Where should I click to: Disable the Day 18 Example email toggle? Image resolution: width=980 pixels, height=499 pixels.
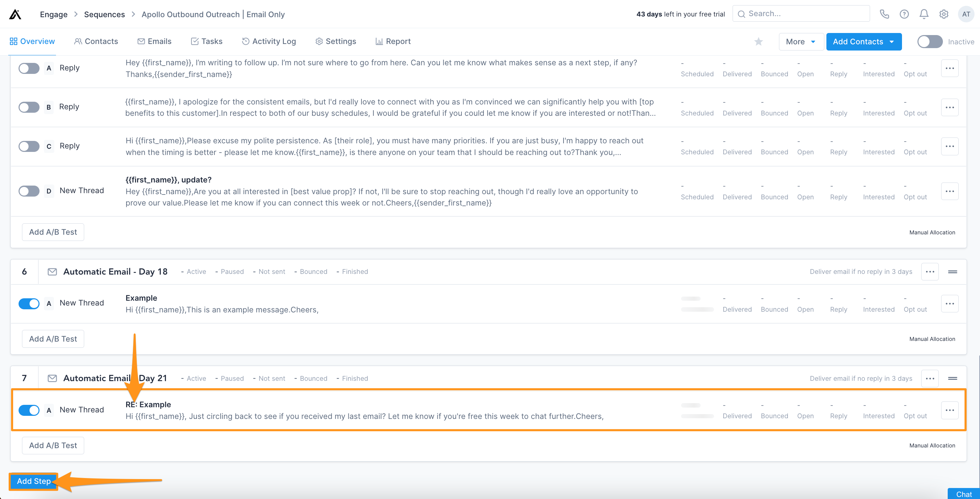(x=29, y=304)
